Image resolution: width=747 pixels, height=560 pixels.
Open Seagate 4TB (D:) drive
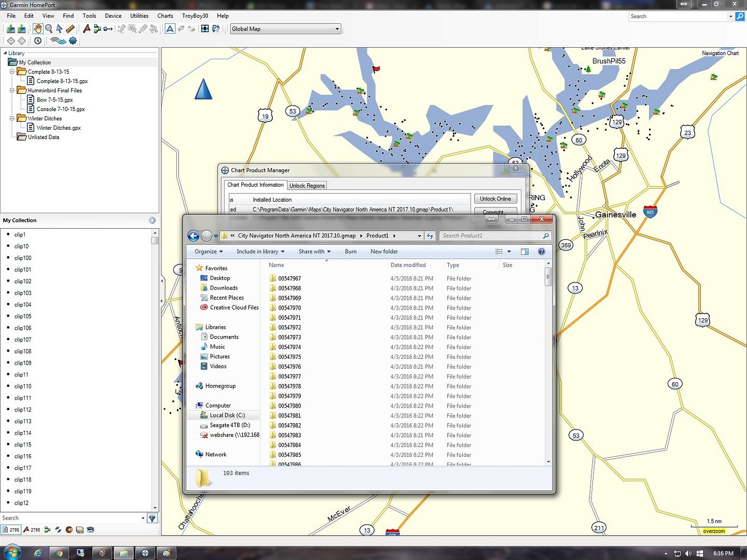pyautogui.click(x=230, y=425)
